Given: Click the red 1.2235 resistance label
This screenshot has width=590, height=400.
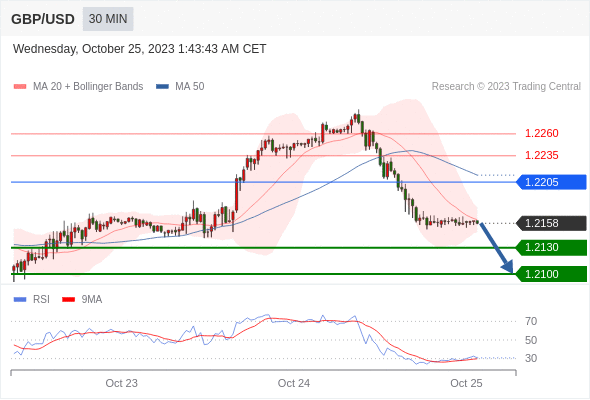Looking at the screenshot, I should 541,155.
